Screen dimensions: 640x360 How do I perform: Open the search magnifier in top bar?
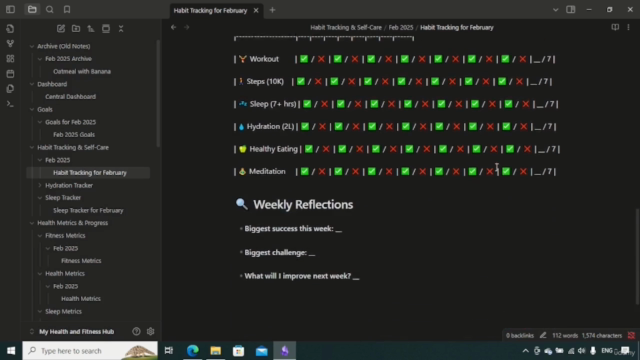coord(49,9)
